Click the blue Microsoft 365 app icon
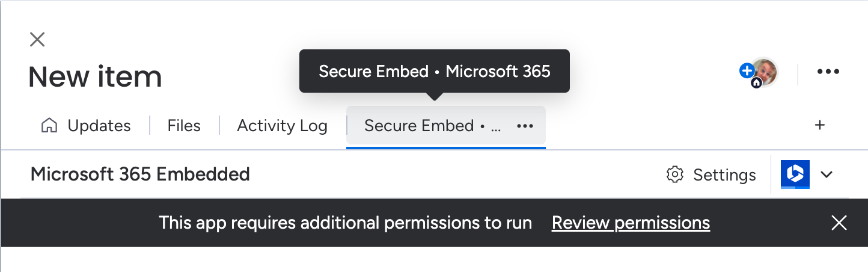This screenshot has width=868, height=272. 795,175
